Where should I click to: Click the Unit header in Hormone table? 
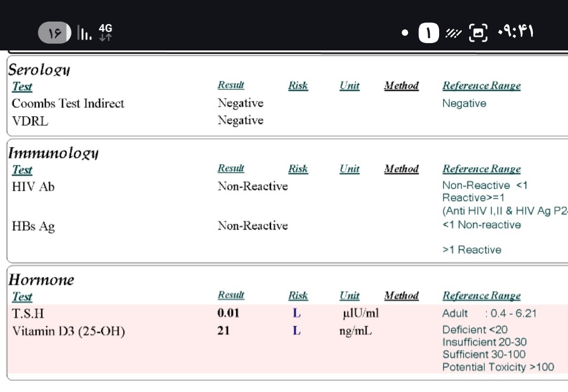tap(350, 295)
